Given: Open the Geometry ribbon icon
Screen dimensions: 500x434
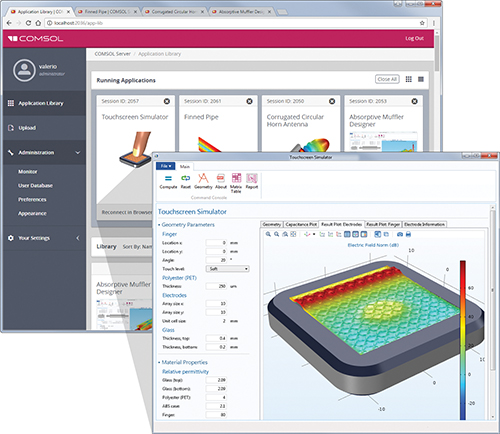Looking at the screenshot, I should (x=203, y=178).
